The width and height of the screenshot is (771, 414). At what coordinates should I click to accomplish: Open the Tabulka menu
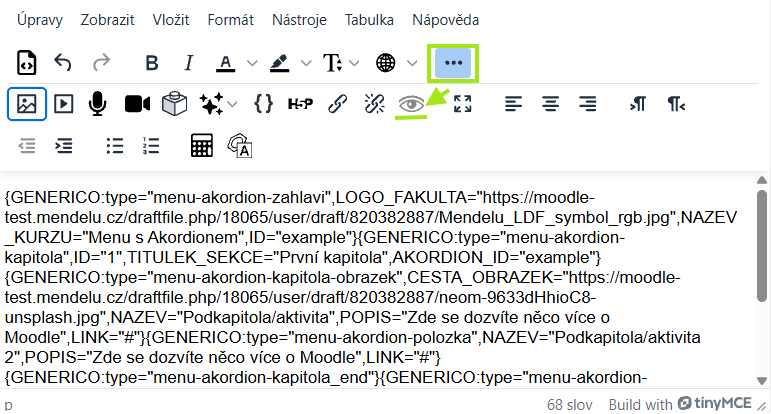coord(369,19)
